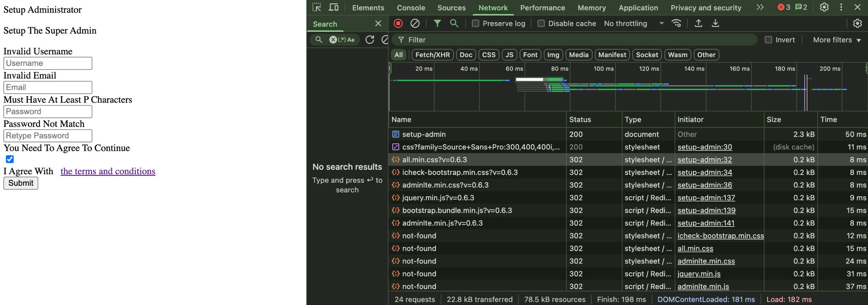Uncheck the terms agreement checkbox
Viewport: 868px width, 305px height.
[10, 159]
